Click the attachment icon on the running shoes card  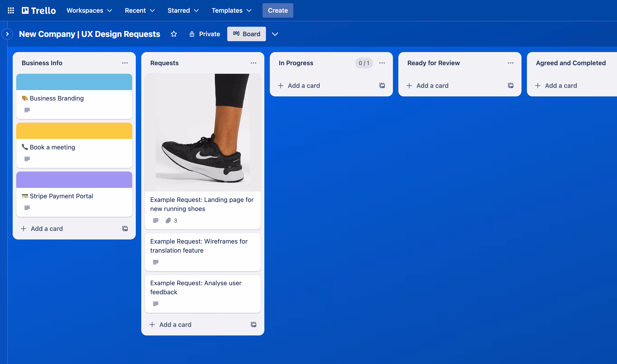click(x=168, y=220)
